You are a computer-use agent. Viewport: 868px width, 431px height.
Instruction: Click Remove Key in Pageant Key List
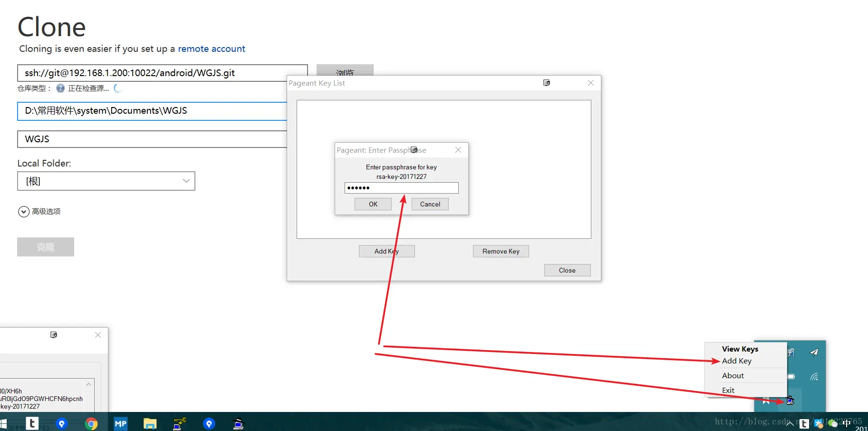(x=501, y=251)
